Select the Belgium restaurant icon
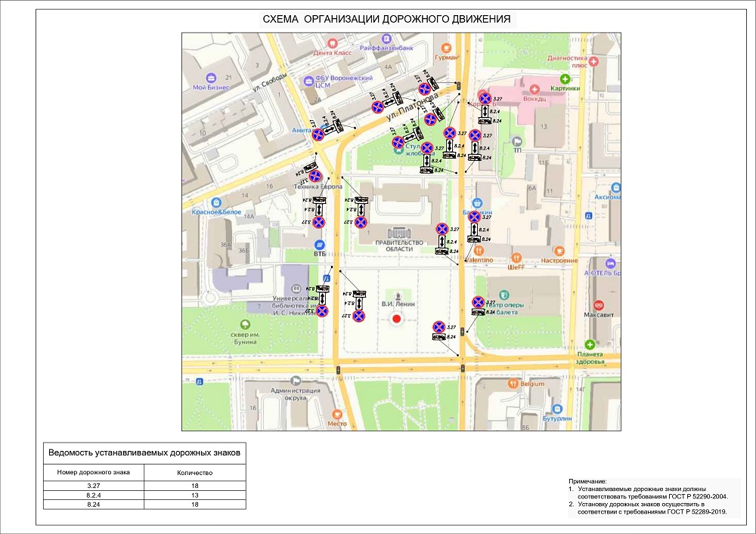Viewport: 756px width, 534px height. pos(513,383)
